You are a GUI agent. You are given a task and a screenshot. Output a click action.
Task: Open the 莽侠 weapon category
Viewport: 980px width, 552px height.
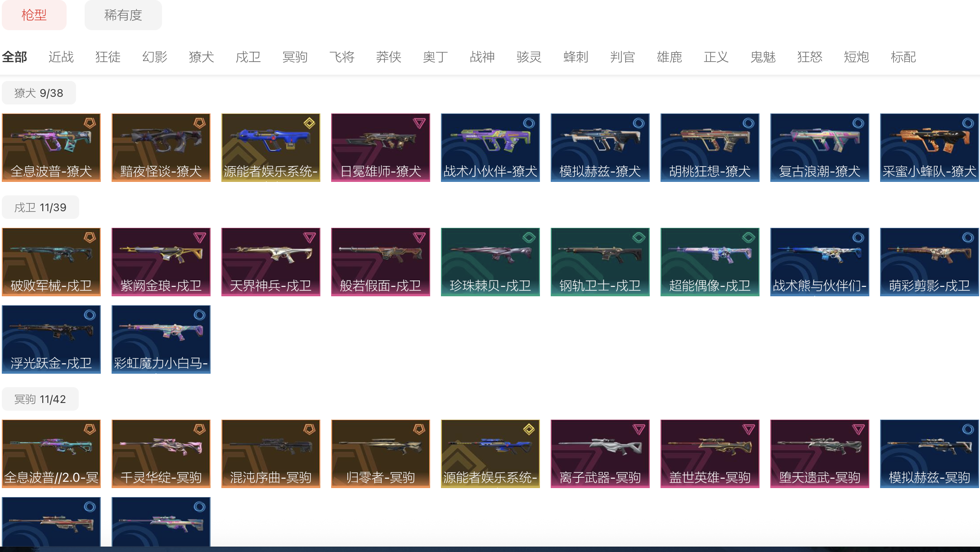coord(389,57)
